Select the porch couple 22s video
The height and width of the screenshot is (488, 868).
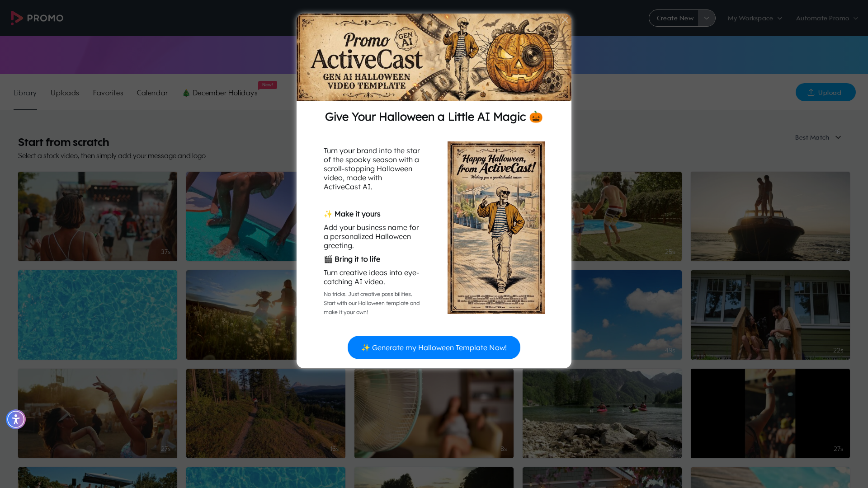click(x=770, y=315)
